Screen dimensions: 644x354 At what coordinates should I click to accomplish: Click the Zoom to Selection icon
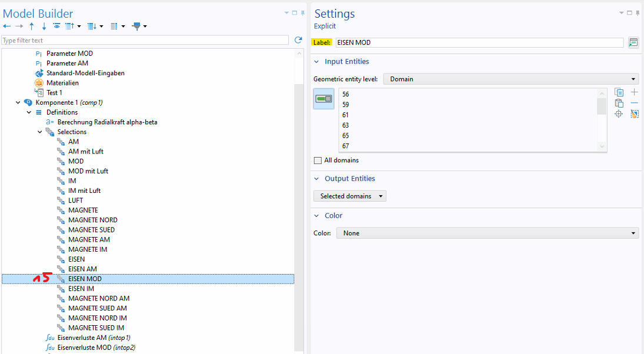(619, 113)
